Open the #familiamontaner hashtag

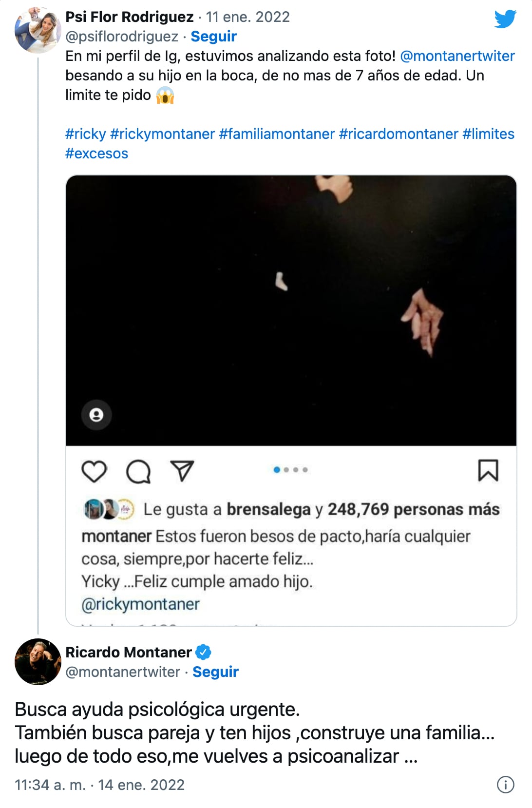277,134
